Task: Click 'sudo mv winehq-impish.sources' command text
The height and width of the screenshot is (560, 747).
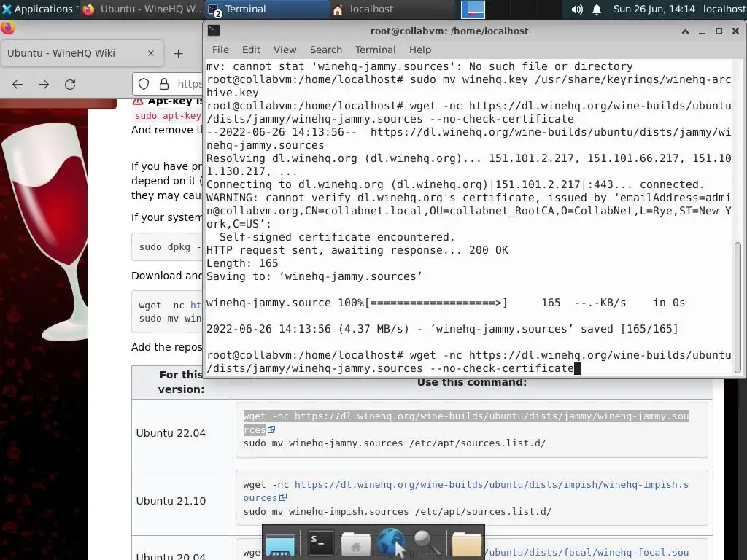Action: 398,511
